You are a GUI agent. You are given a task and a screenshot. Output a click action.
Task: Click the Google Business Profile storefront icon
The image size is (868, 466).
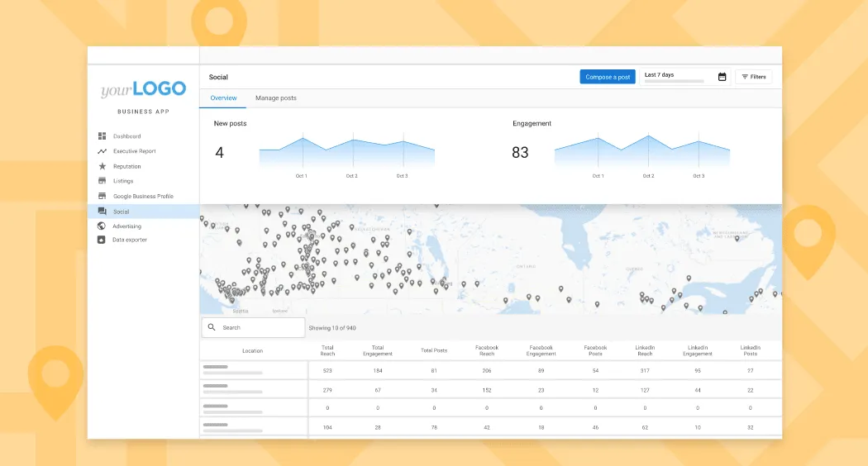[102, 197]
